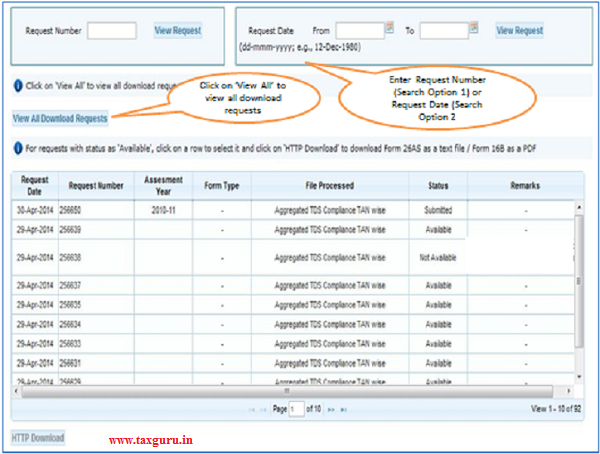
Task: Click the Request Number text field
Action: [112, 31]
